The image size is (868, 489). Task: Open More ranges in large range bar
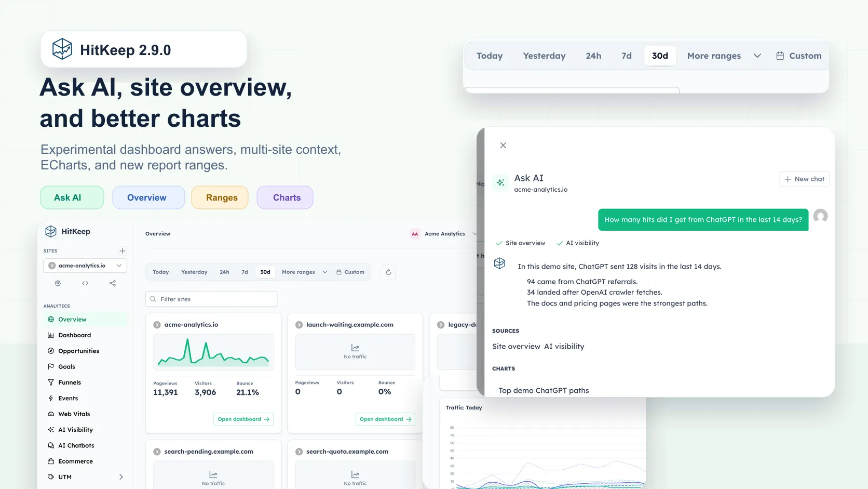pyautogui.click(x=724, y=56)
